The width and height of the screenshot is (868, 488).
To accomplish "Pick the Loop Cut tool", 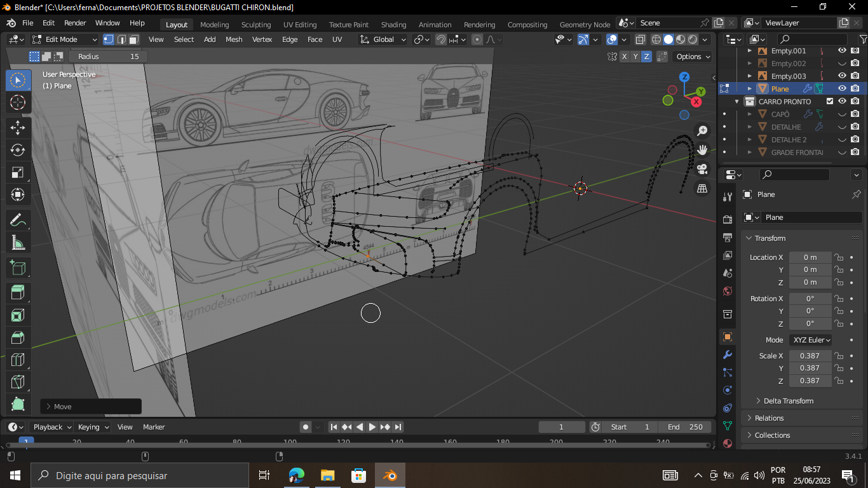I will point(18,360).
